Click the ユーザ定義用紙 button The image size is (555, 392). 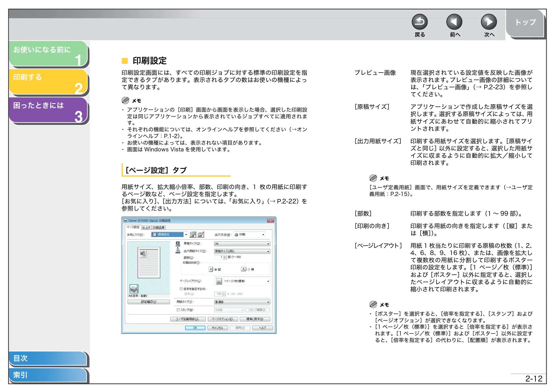click(188, 319)
